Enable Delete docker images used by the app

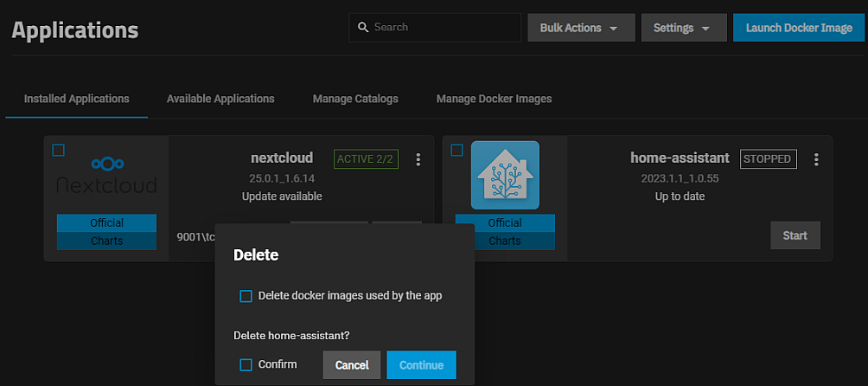(x=246, y=296)
